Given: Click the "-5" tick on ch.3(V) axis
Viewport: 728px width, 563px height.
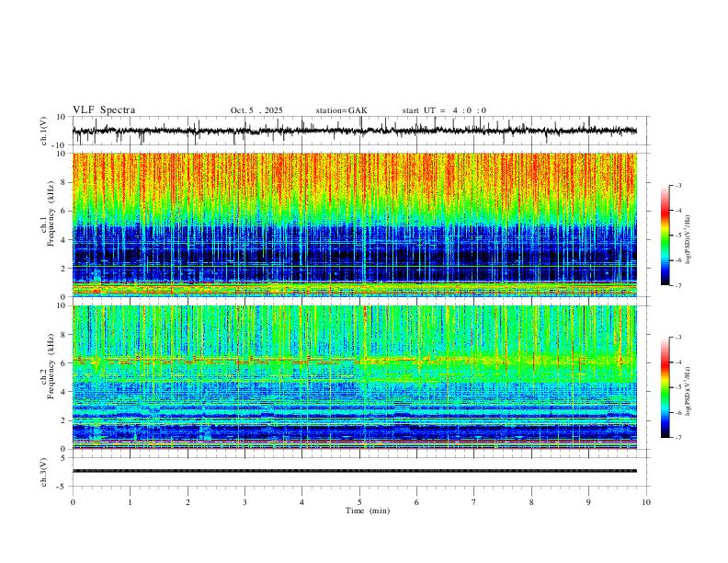Looking at the screenshot, I should pyautogui.click(x=63, y=487).
